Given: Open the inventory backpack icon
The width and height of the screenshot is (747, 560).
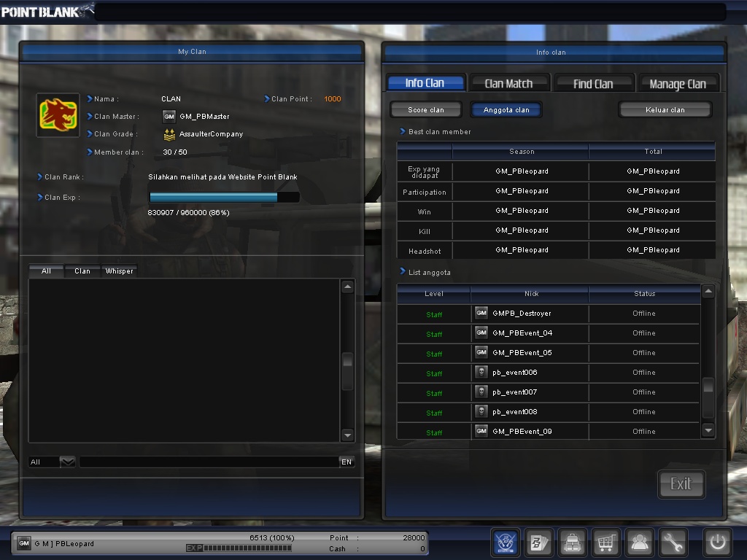Looking at the screenshot, I should [572, 542].
